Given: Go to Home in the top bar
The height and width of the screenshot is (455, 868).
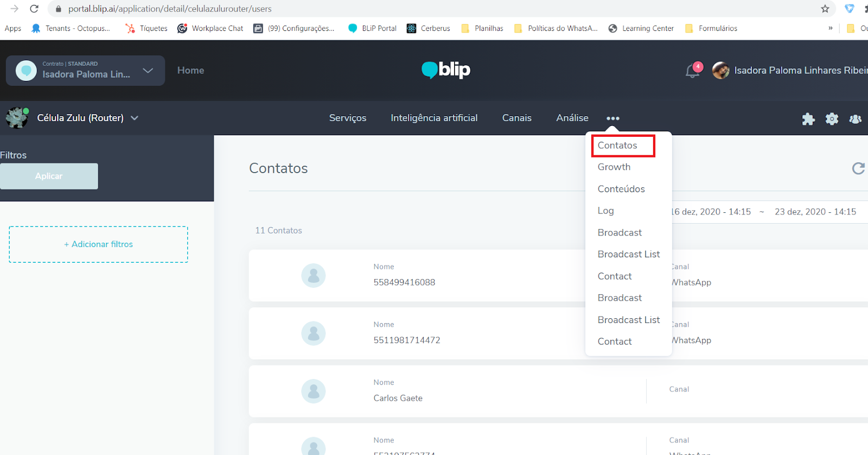Looking at the screenshot, I should (190, 71).
